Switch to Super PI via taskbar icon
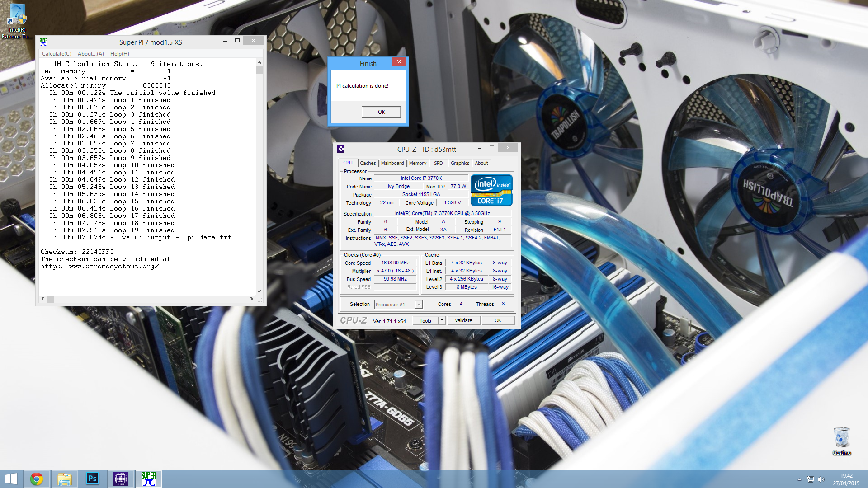 coord(149,479)
